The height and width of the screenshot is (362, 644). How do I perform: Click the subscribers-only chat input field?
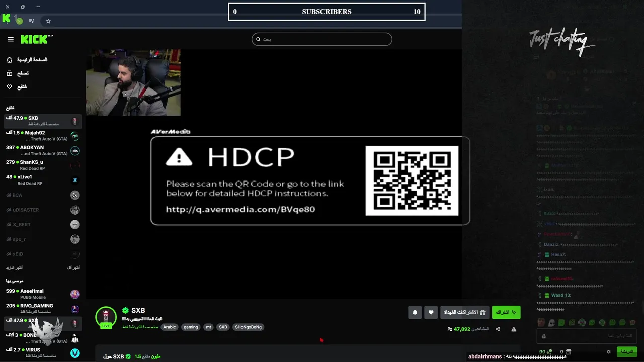(587, 336)
